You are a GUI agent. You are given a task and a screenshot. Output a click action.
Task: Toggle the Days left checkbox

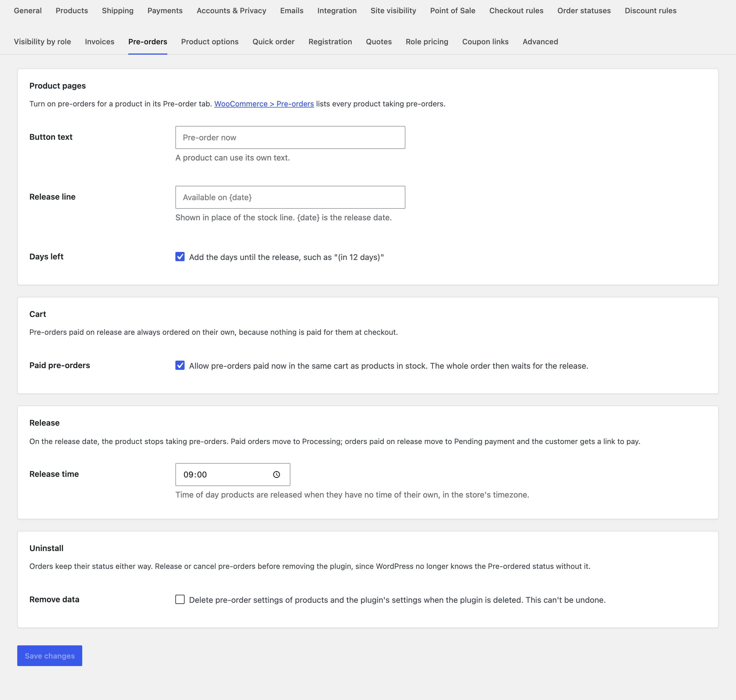[180, 257]
